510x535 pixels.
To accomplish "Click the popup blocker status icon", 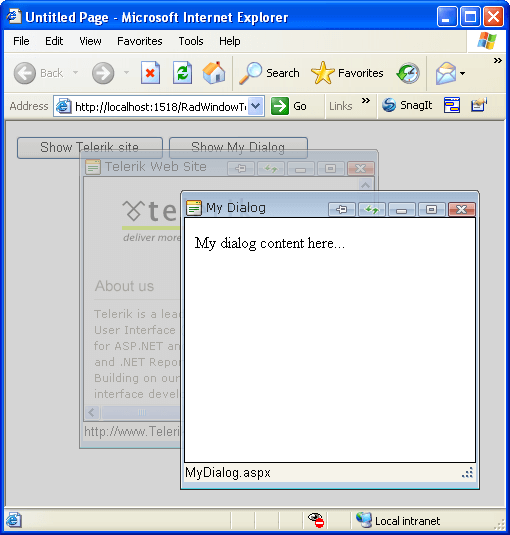I will click(316, 520).
